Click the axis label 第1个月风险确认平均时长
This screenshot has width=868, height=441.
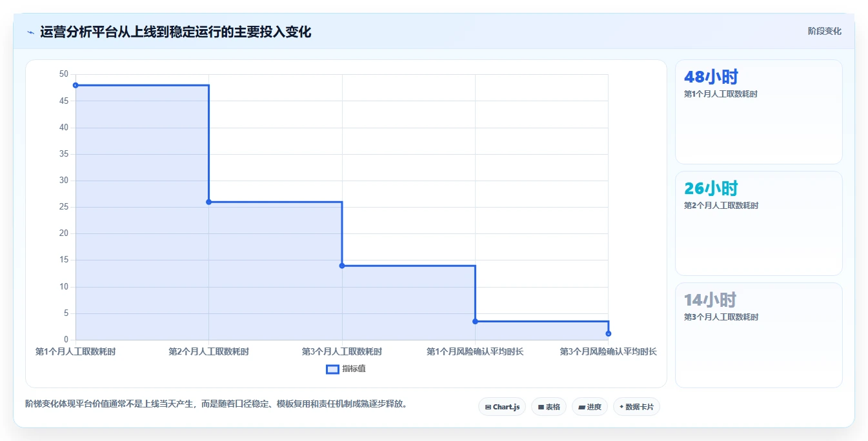pos(475,351)
